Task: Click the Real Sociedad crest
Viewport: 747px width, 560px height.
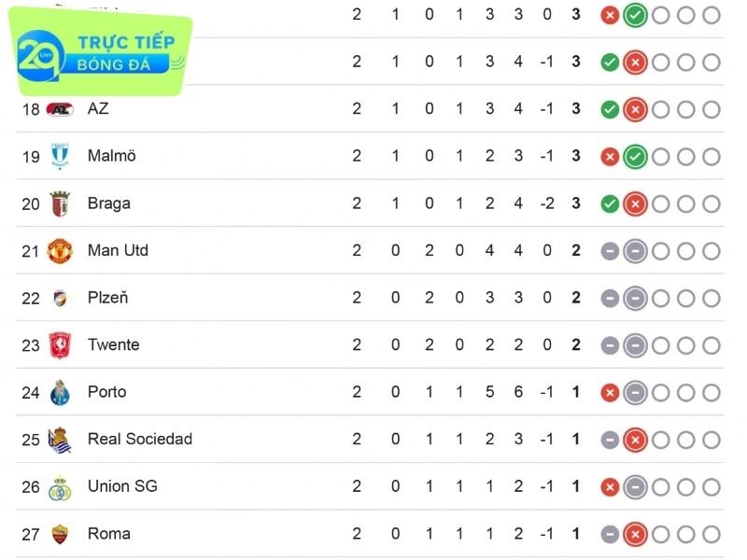Action: (60, 439)
